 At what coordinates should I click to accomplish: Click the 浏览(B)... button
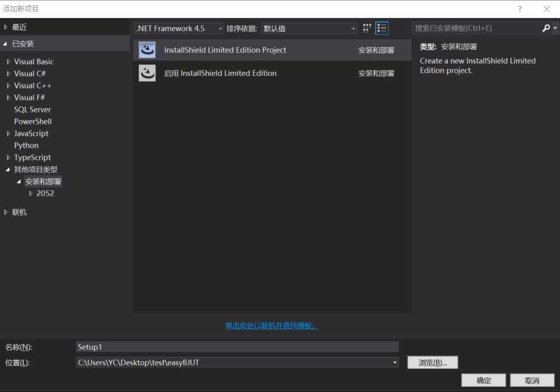point(432,363)
